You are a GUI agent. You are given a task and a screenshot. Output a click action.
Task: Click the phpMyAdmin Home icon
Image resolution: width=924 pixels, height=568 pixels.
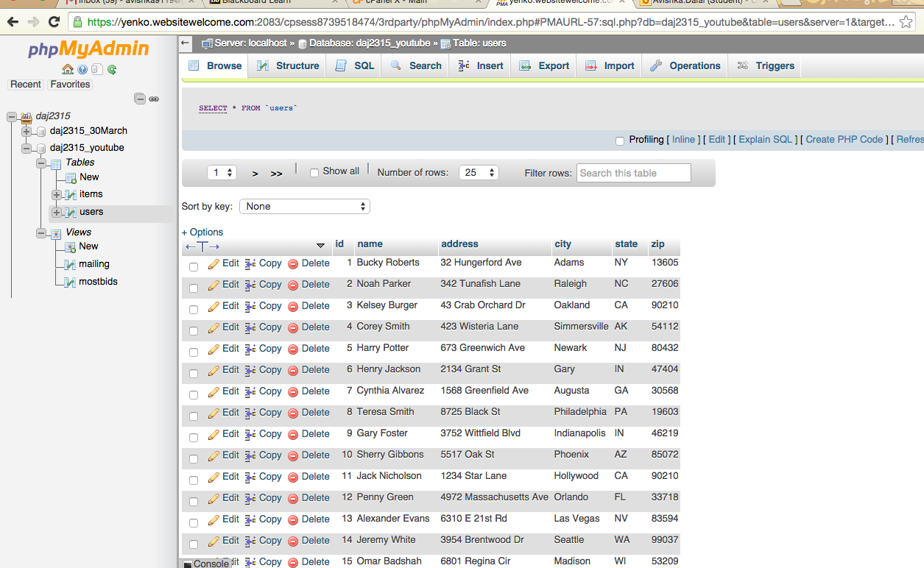pyautogui.click(x=68, y=70)
